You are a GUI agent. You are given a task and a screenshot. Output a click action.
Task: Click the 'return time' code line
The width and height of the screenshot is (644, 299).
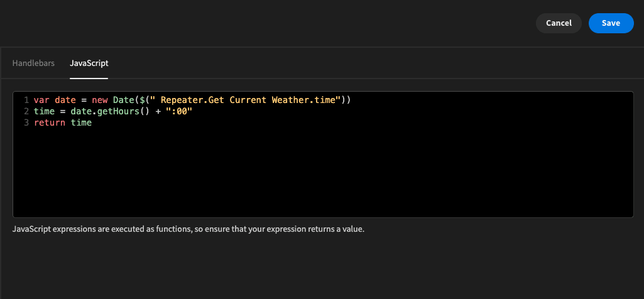click(62, 122)
